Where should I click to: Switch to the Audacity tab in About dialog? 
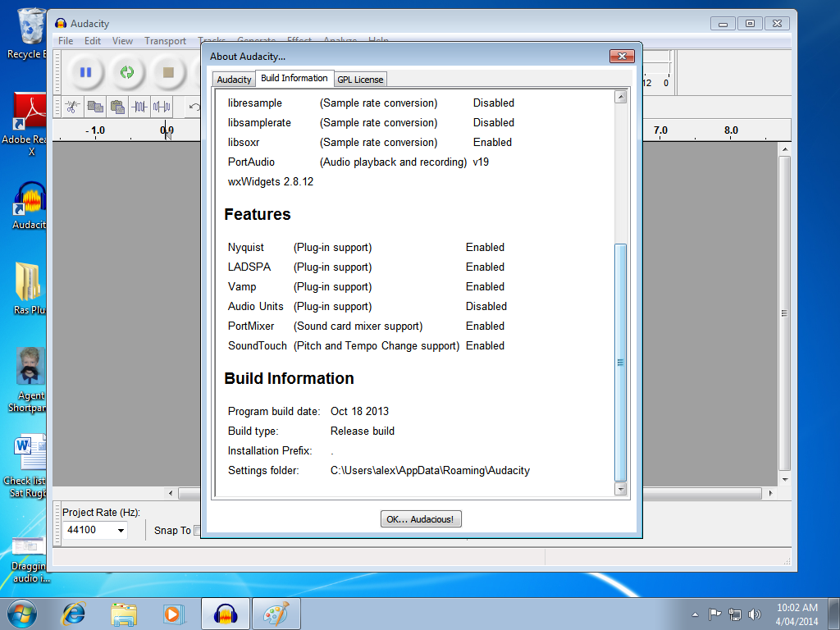coord(234,80)
